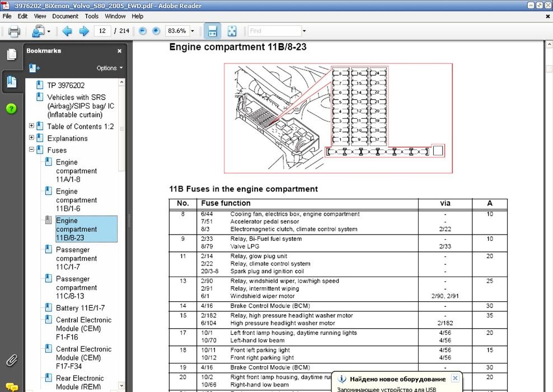This screenshot has height=392, width=553.
Task: Click the zoom in plus button
Action: coord(156,31)
